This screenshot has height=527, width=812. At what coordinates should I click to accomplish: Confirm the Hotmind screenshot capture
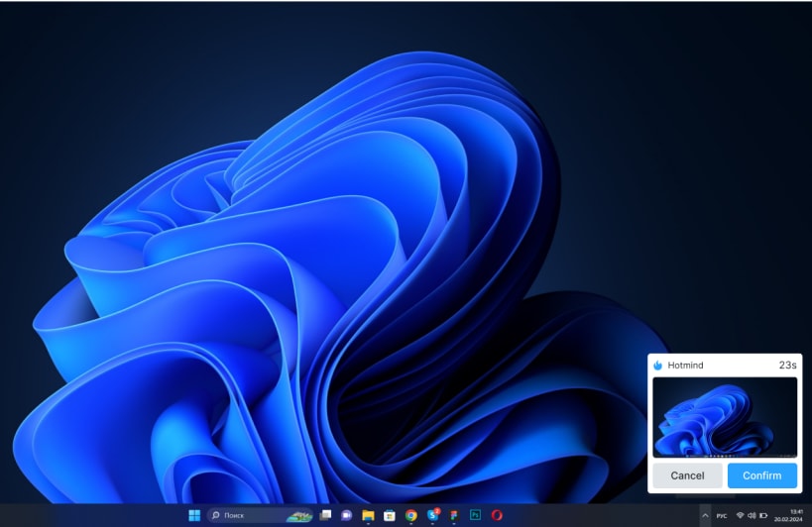point(761,475)
